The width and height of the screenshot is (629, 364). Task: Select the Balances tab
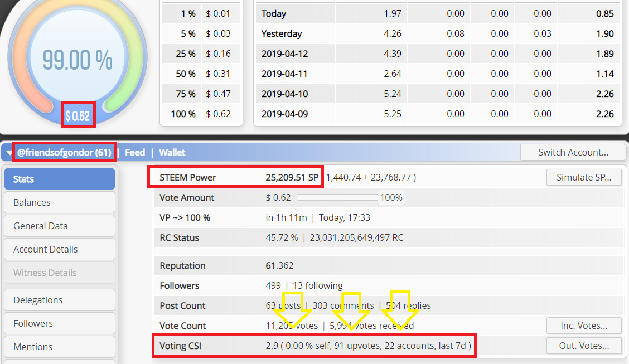point(60,202)
